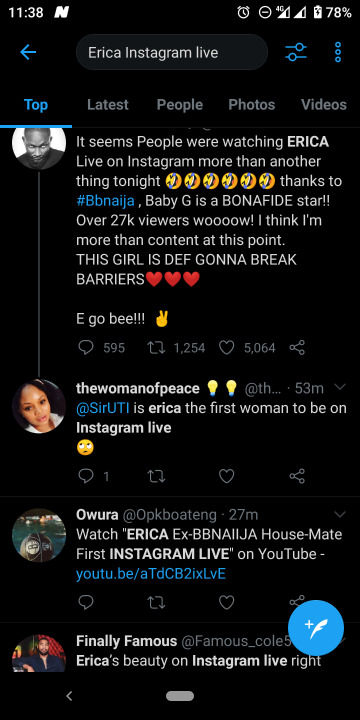Open the three-dot overflow menu

pos(338,52)
